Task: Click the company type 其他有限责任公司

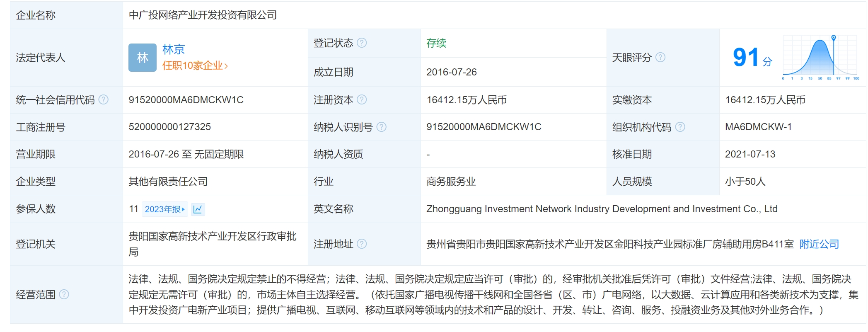Action: pyautogui.click(x=168, y=182)
